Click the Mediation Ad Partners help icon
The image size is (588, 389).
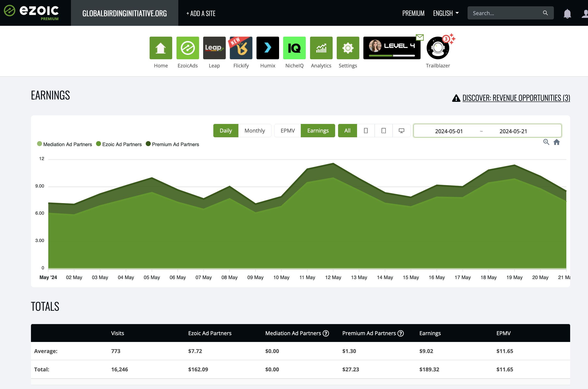[326, 333]
